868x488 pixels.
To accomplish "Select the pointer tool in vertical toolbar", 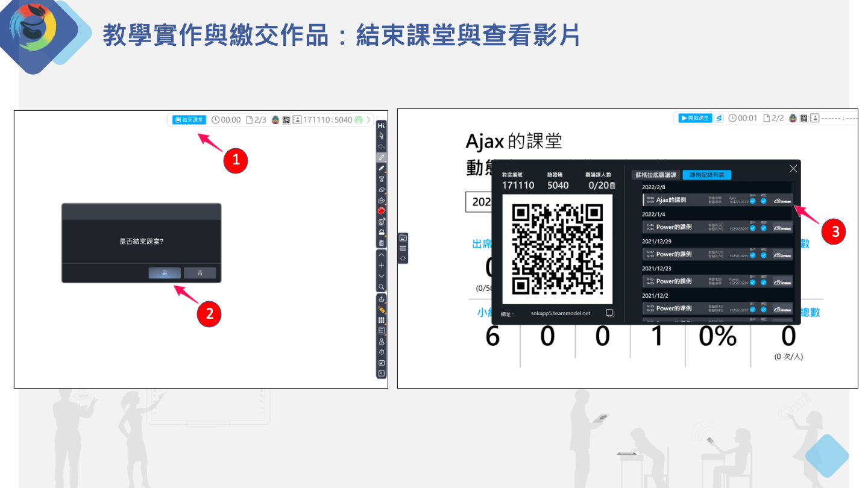I will pyautogui.click(x=381, y=136).
